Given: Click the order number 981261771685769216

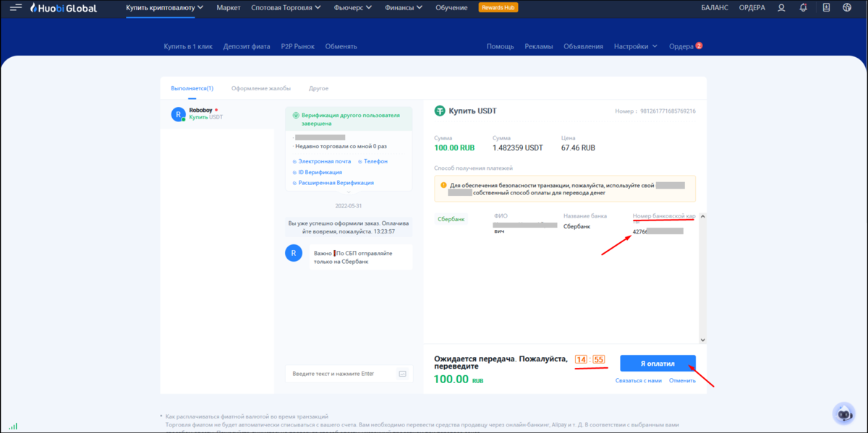Looking at the screenshot, I should pyautogui.click(x=668, y=111).
